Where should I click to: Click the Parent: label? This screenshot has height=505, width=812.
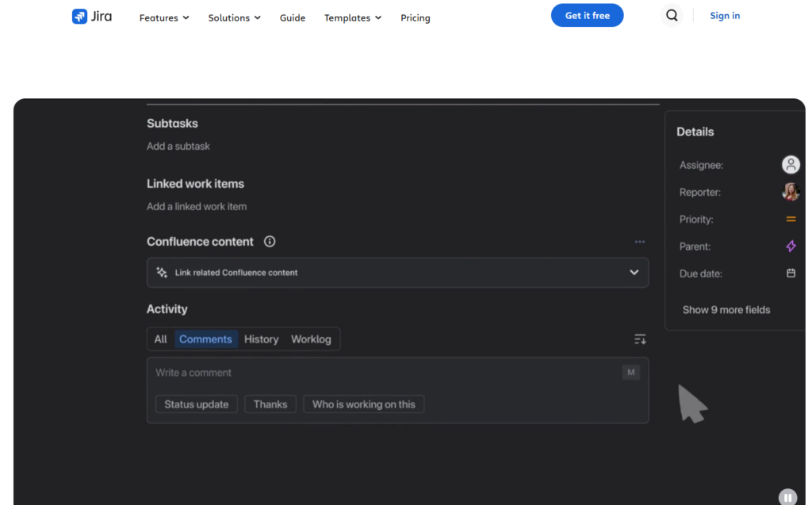click(x=695, y=247)
